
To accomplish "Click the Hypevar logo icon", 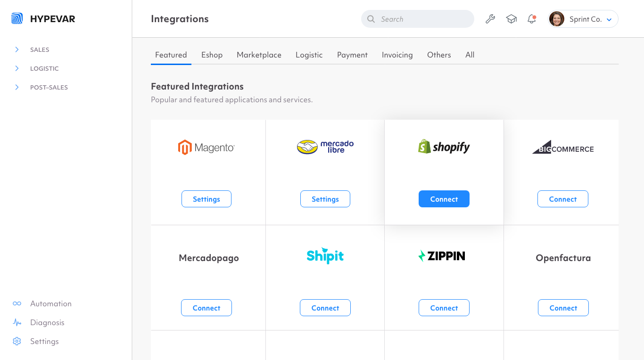I will click(17, 19).
